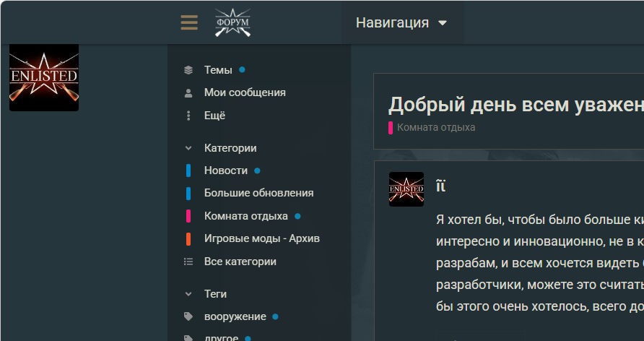Screen dimensions: 644x341
Task: Click the Темы stack icon
Action: (188, 70)
